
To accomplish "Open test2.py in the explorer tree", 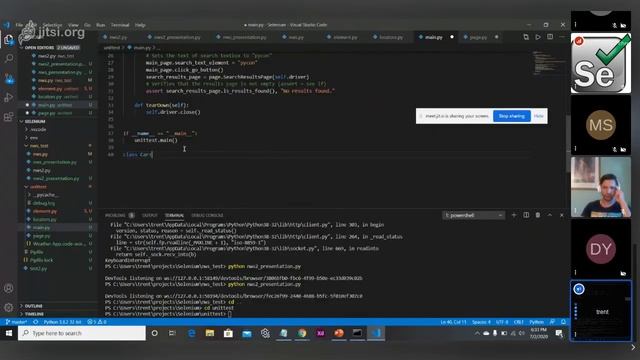I will click(39, 268).
